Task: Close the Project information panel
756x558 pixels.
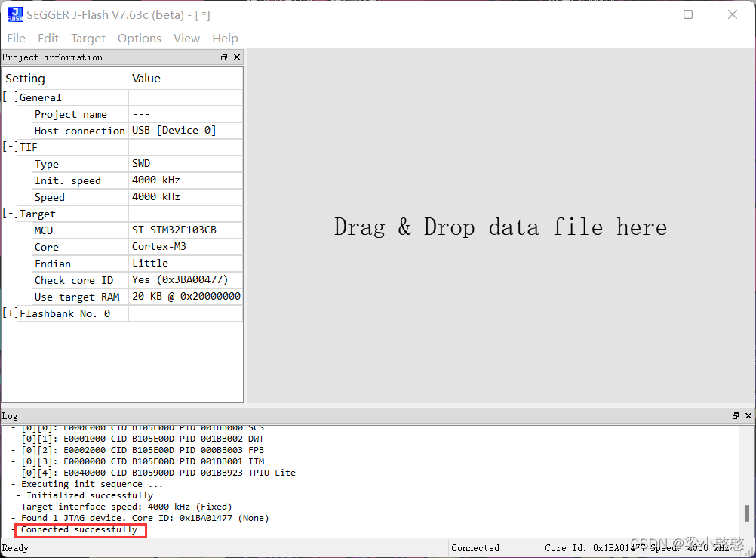Action: pos(237,57)
